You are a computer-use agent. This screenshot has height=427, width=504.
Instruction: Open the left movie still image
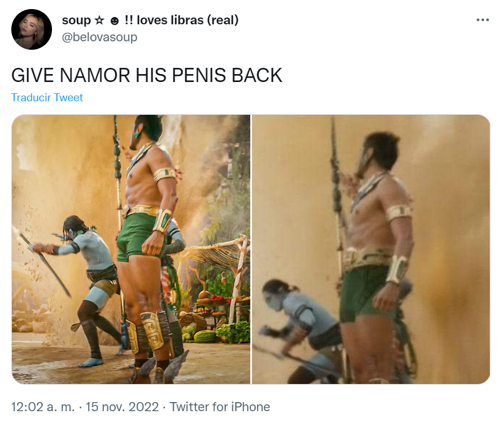point(131,249)
